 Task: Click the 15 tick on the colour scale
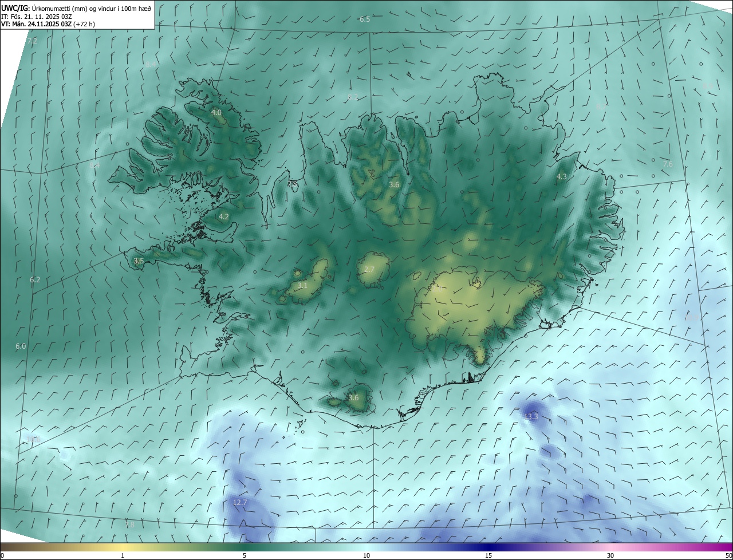coord(488,555)
